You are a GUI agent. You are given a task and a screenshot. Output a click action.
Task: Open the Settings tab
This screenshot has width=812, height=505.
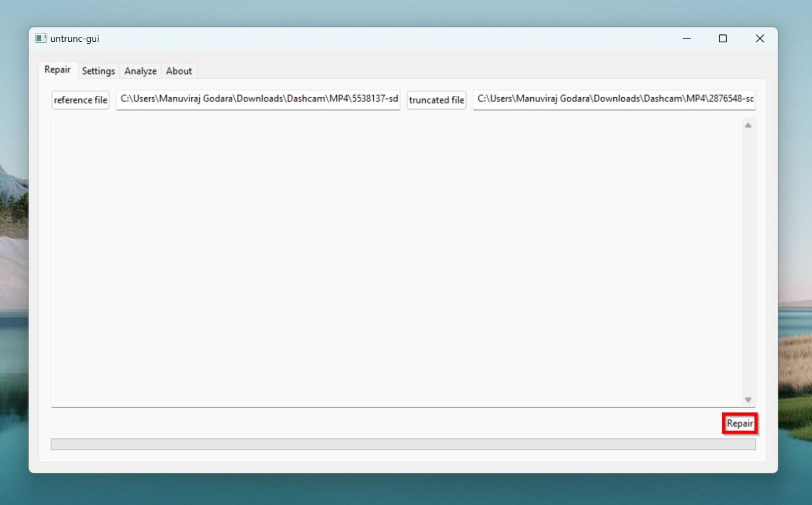coord(98,71)
